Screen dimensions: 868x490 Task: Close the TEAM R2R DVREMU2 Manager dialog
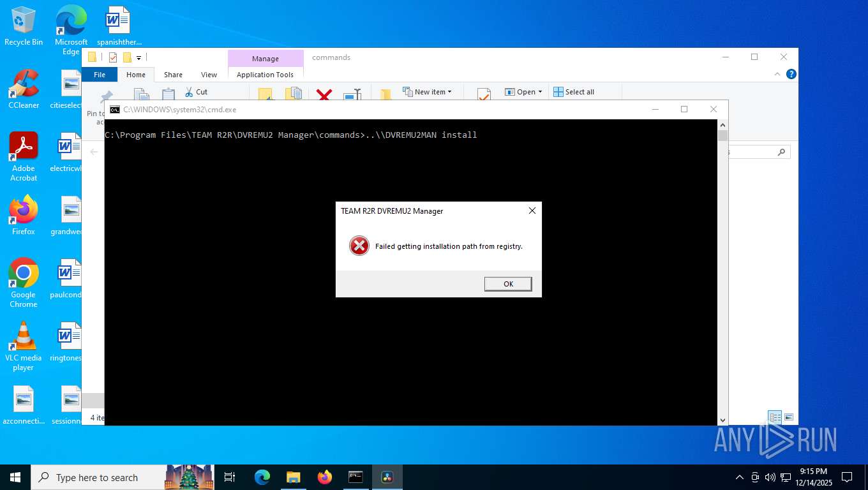click(x=532, y=211)
